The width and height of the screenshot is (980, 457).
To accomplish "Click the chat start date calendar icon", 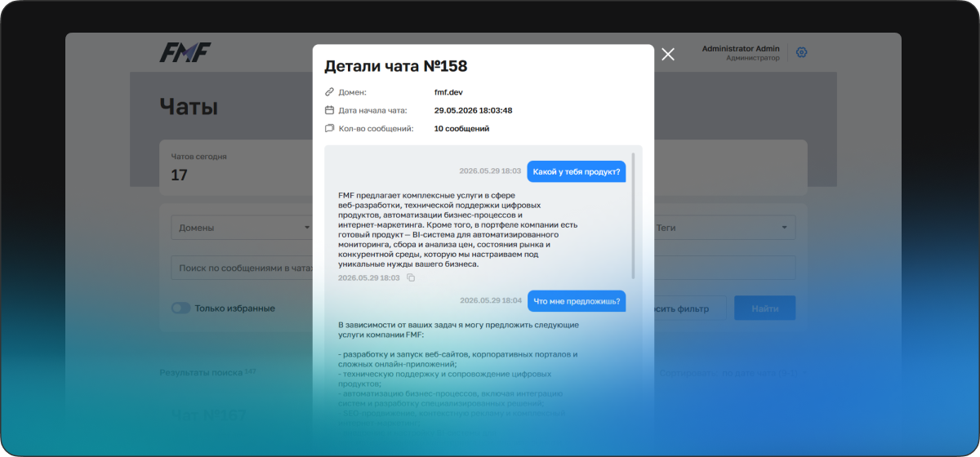I will (329, 110).
